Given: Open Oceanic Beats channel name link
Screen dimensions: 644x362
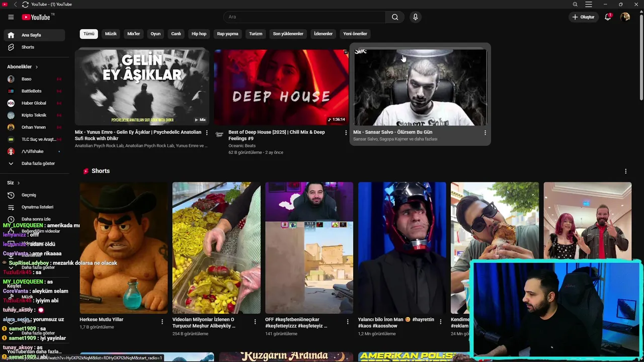Looking at the screenshot, I should coord(242,146).
